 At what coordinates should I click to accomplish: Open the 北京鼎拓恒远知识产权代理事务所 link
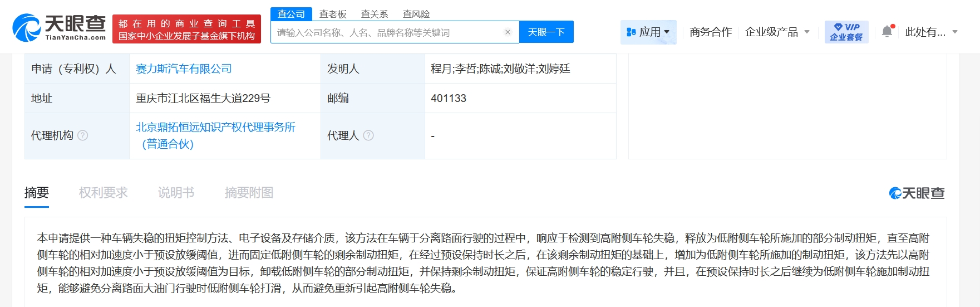[215, 128]
